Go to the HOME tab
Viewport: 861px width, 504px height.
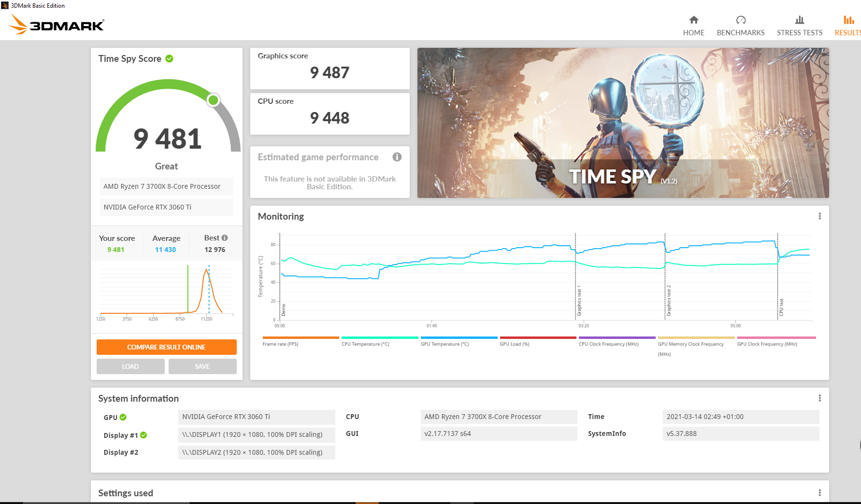coord(694,33)
